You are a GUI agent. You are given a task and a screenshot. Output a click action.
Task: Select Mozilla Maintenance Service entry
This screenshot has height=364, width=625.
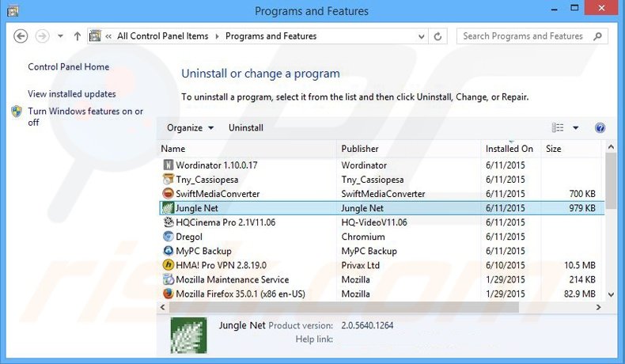[x=233, y=279]
